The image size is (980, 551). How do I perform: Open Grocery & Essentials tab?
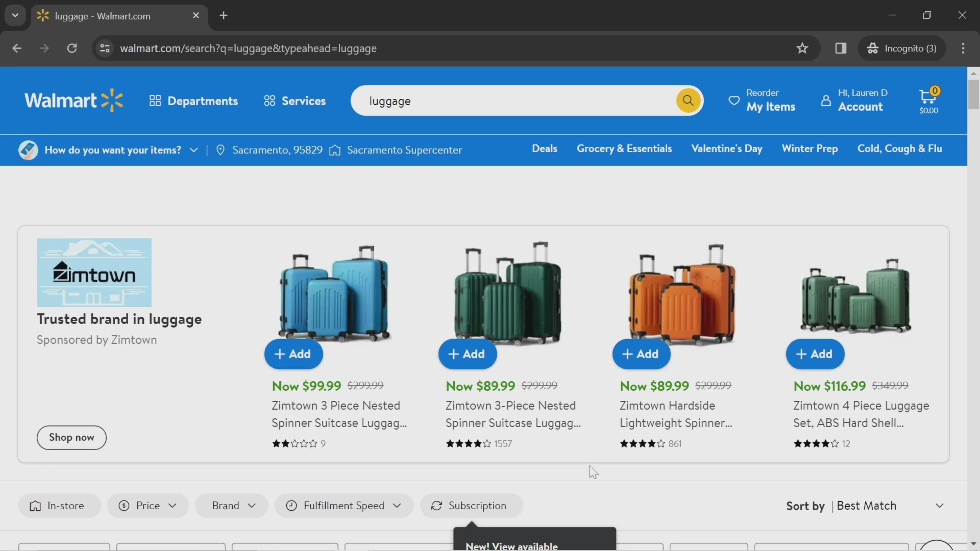[624, 148]
